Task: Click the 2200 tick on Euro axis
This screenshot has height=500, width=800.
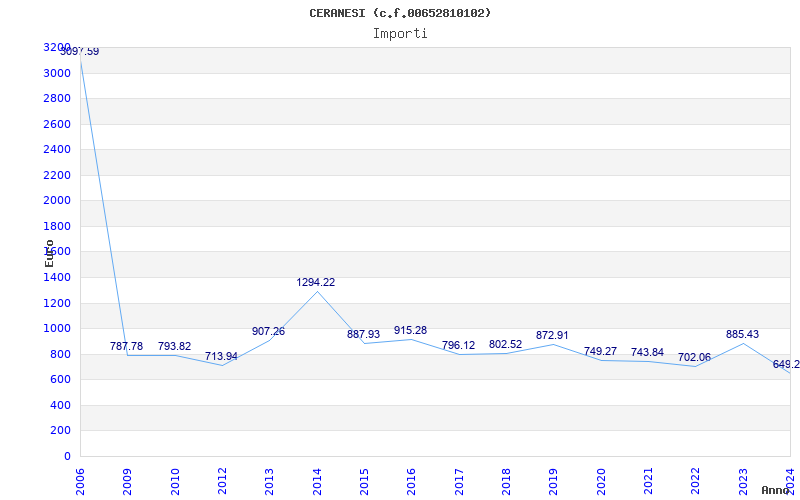Action: [x=57, y=175]
